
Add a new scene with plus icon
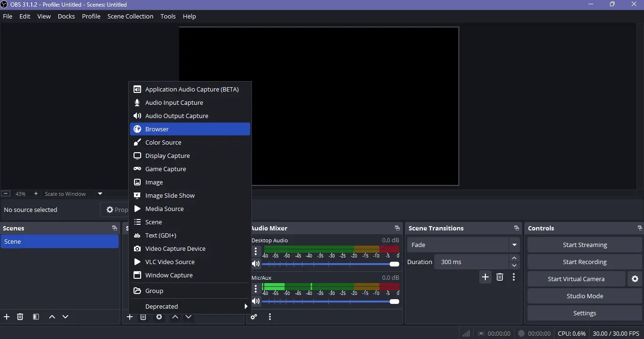(x=7, y=317)
